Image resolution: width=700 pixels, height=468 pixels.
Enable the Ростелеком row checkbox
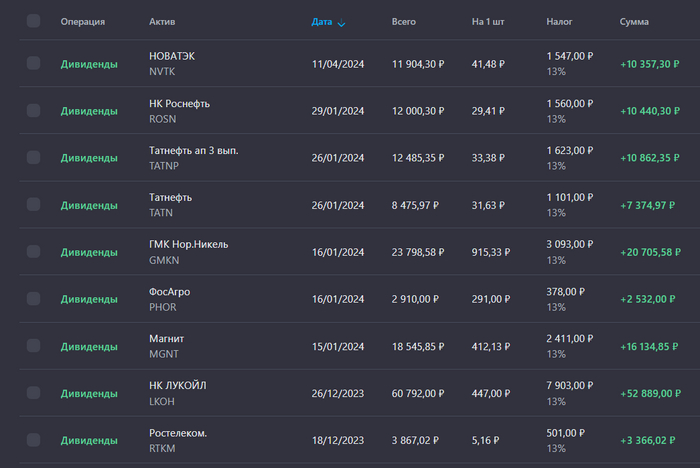tap(34, 440)
